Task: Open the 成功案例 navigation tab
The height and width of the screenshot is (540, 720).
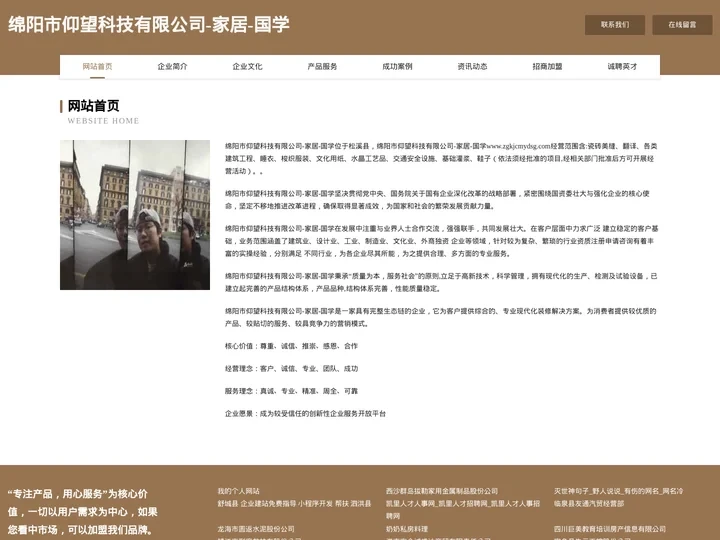Action: point(397,67)
